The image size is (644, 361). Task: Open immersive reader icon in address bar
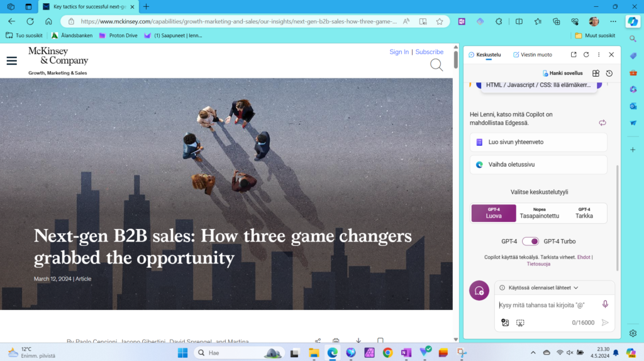(x=423, y=21)
